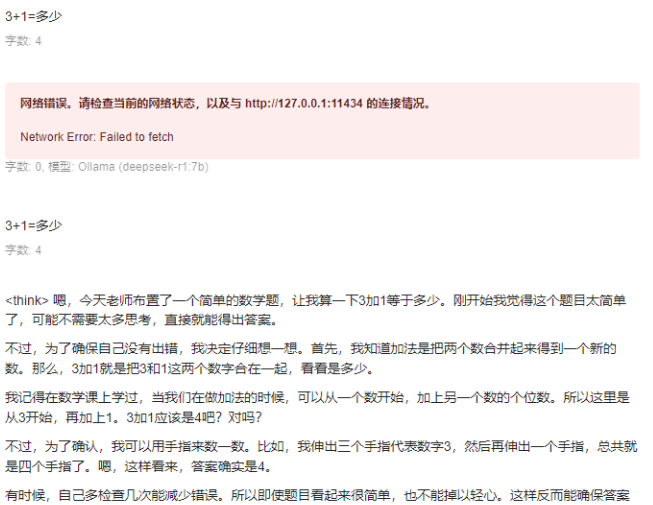Click paragraph starting "不过，为了确保自己没有出错"

[x=311, y=358]
